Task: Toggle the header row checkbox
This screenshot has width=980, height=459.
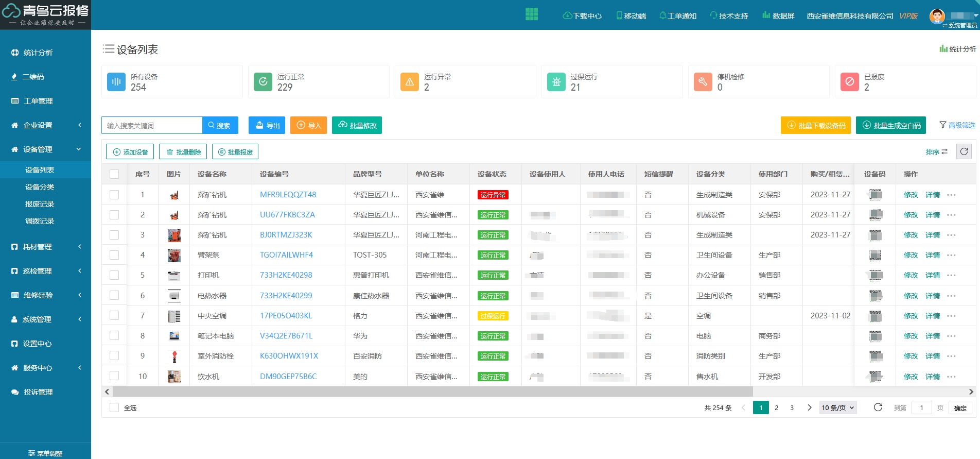Action: pyautogui.click(x=114, y=174)
